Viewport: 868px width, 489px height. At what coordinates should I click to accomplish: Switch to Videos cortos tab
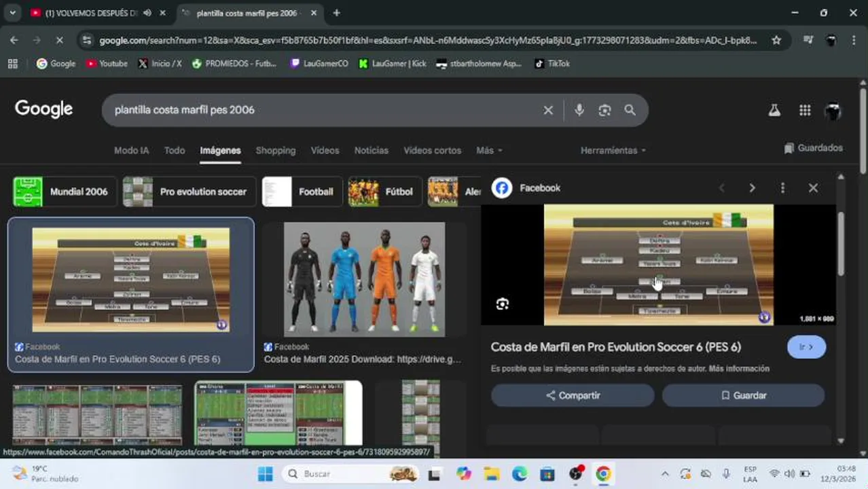[433, 151]
